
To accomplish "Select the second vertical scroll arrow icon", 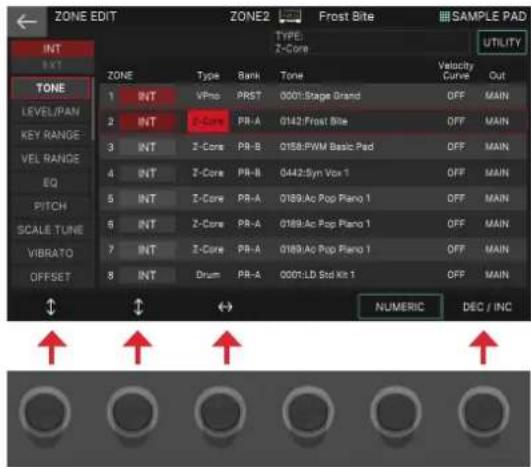I will [138, 307].
